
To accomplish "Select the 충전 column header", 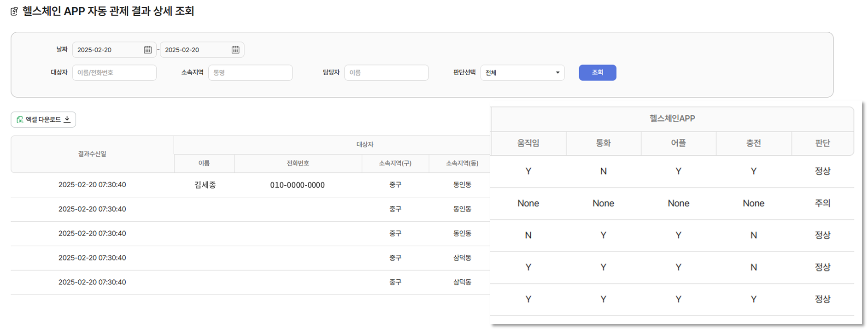I will coord(754,143).
